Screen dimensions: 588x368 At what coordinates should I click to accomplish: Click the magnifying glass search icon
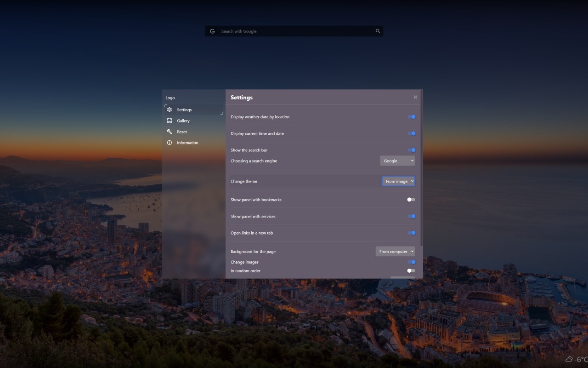pyautogui.click(x=378, y=31)
